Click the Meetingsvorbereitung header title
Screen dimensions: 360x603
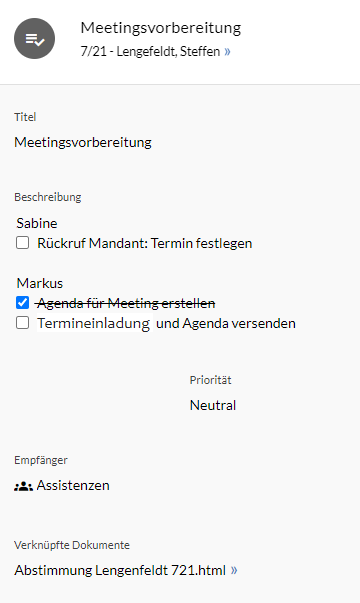161,28
